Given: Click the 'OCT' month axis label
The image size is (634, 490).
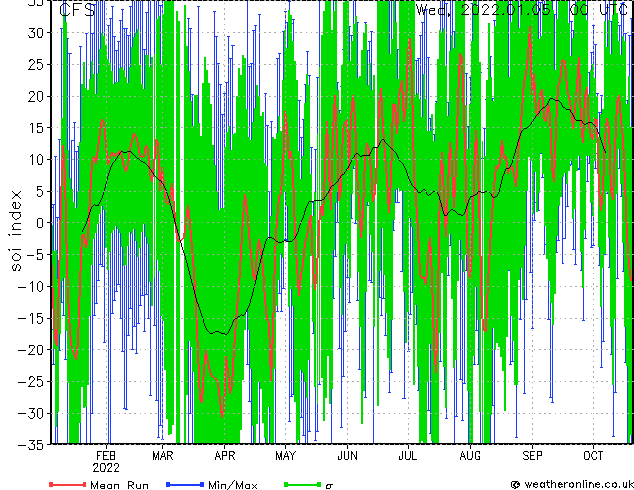Looking at the screenshot, I should click(593, 456).
